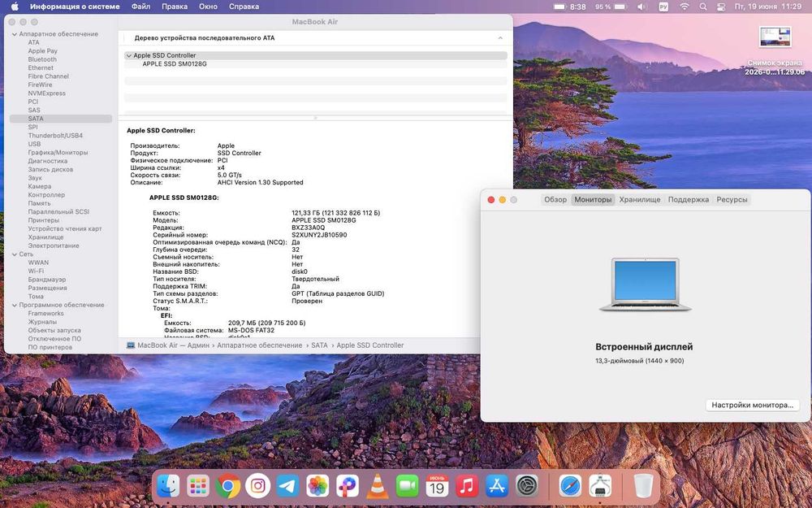Launch Google Chrome from the dock
Viewport: 812px width, 508px height.
228,486
